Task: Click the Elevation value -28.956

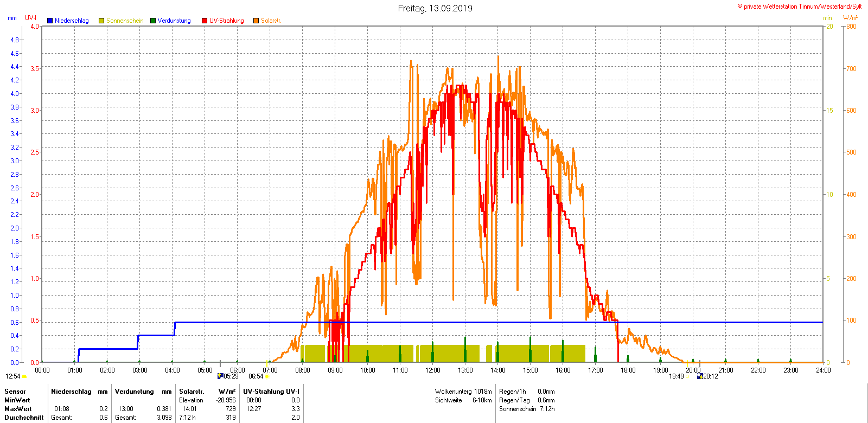Action: [226, 400]
